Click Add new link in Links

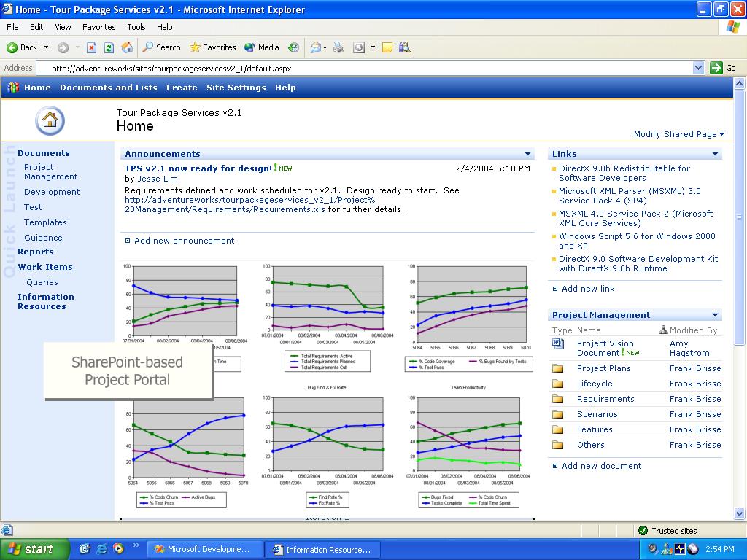tap(588, 289)
